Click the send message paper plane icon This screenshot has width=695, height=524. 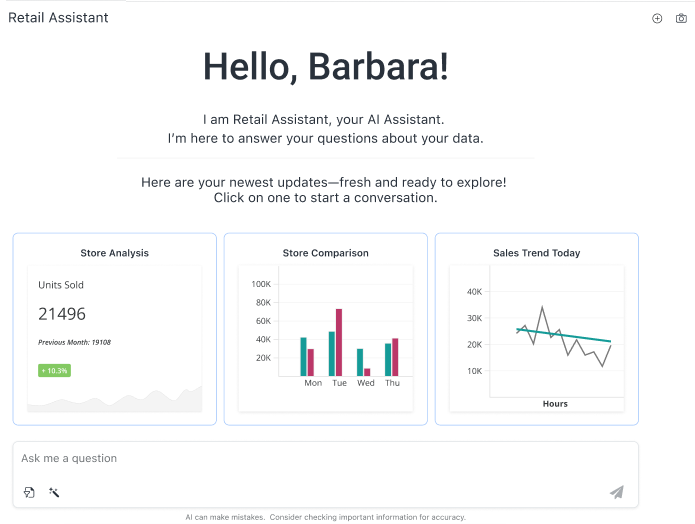[x=617, y=492]
